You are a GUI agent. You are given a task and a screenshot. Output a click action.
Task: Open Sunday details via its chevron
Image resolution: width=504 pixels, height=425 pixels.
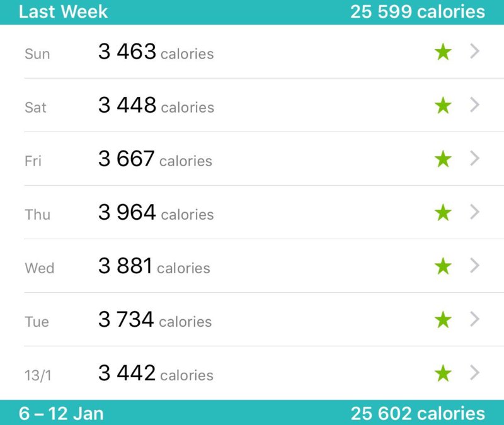(x=475, y=51)
